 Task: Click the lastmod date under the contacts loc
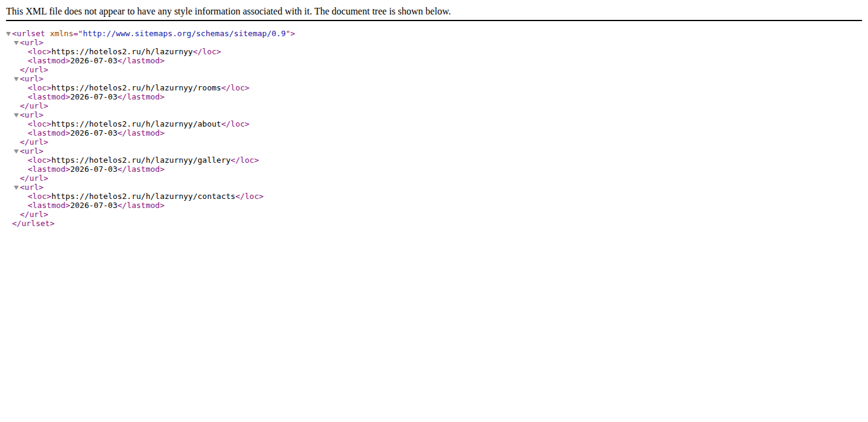point(94,206)
